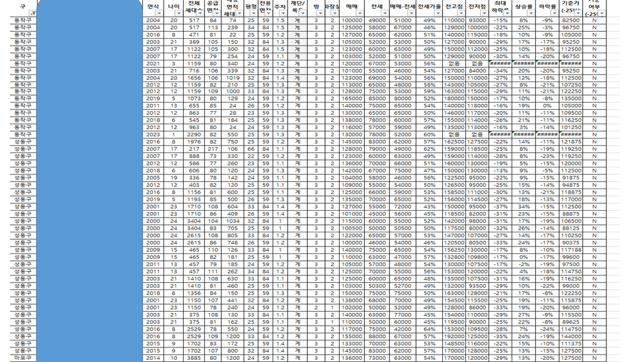The width and height of the screenshot is (644, 362).
Task: Click the cell with value 1019
Action: pyautogui.click(x=232, y=77)
